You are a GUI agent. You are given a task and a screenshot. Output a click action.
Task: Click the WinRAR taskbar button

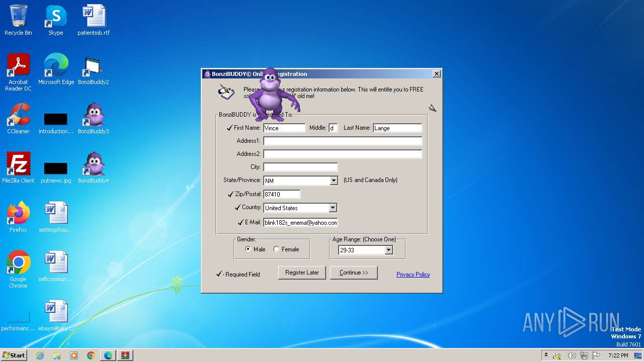click(x=125, y=355)
